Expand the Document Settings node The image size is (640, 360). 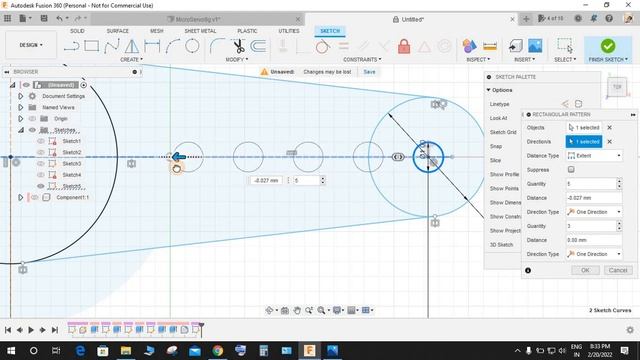click(20, 96)
